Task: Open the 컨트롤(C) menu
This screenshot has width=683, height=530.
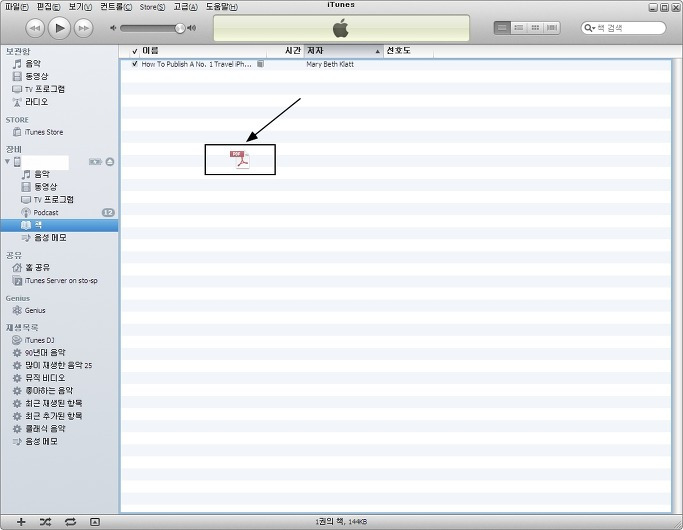Action: (x=116, y=7)
